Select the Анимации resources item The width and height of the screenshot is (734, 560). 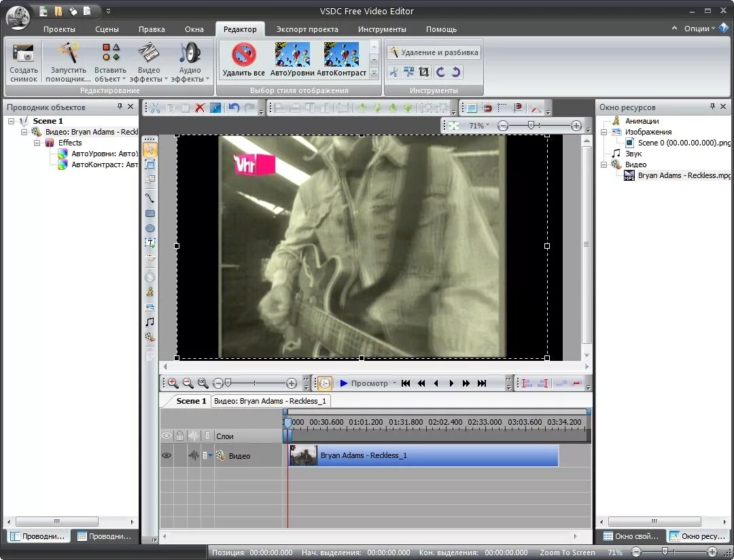642,121
